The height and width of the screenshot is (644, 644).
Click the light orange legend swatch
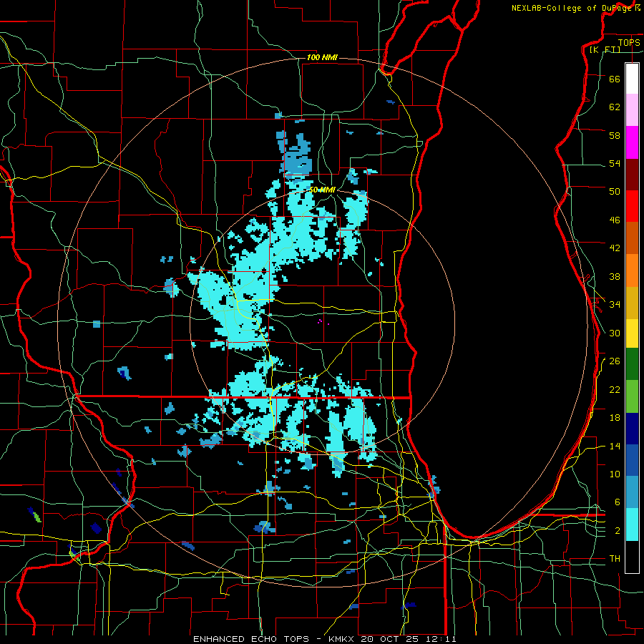[632, 270]
